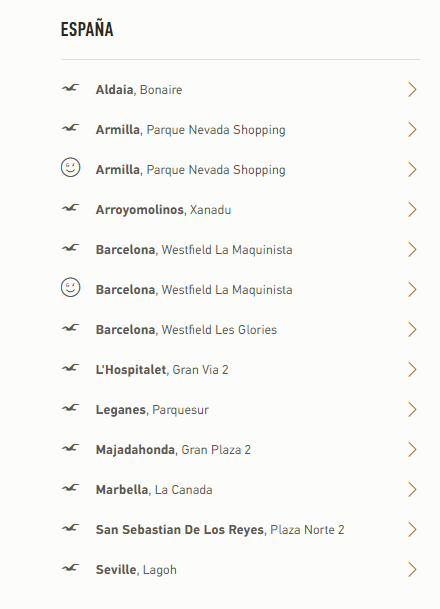Expand the Aldaia, Bonaire row chevron
The image size is (440, 609).
pyautogui.click(x=412, y=90)
